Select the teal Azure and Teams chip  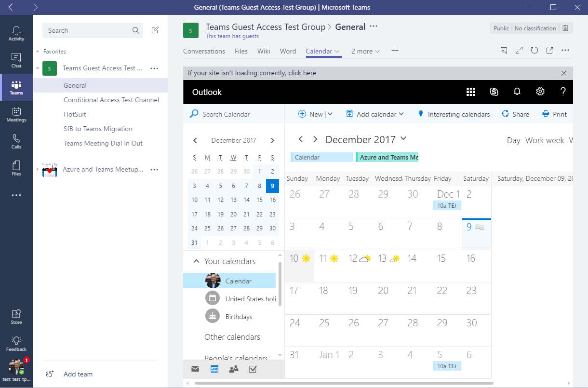(x=387, y=157)
